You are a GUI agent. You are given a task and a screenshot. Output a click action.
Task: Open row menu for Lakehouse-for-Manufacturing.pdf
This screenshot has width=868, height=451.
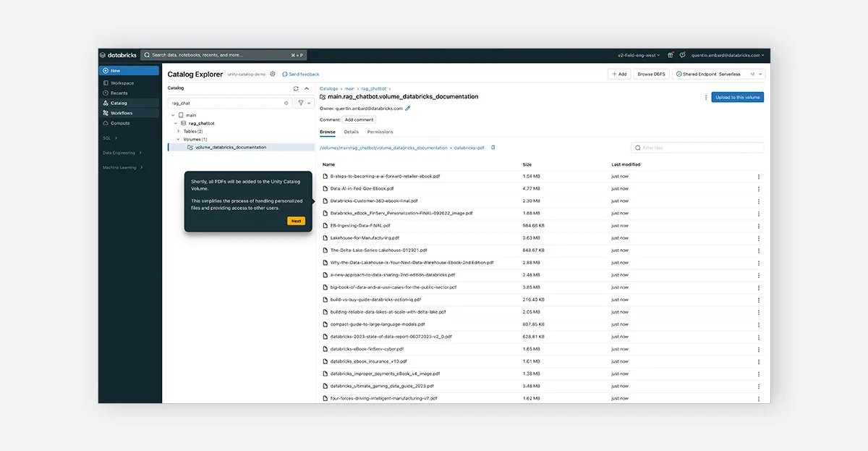(759, 238)
